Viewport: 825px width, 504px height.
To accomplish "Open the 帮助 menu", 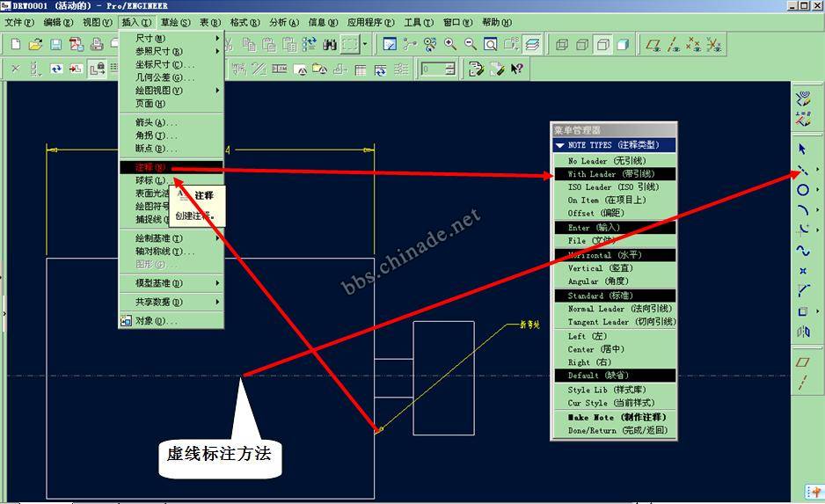I will click(497, 22).
